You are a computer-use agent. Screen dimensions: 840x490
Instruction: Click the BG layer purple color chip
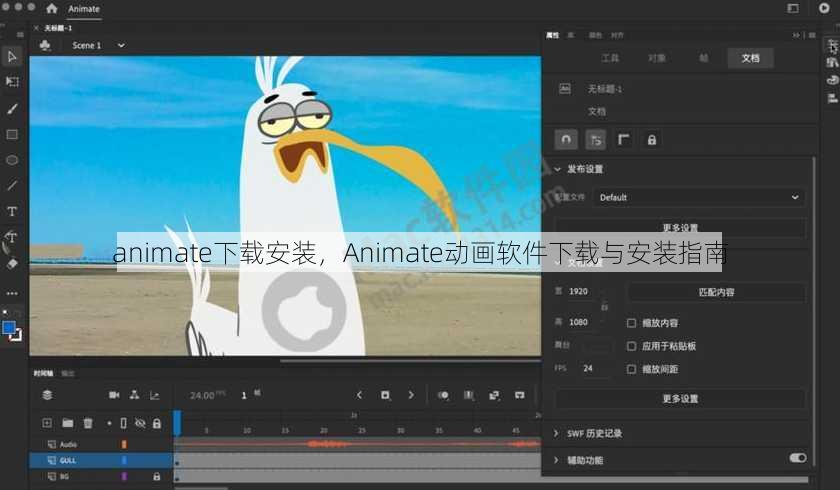124,476
